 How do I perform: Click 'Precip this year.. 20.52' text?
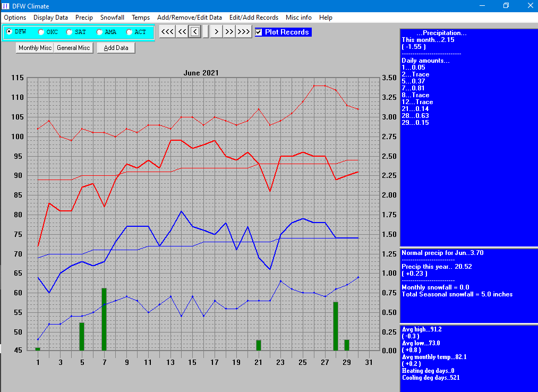437,267
